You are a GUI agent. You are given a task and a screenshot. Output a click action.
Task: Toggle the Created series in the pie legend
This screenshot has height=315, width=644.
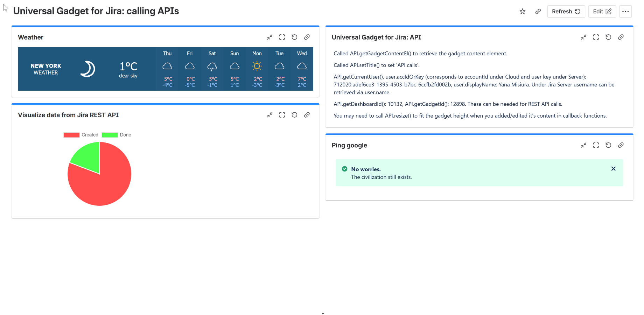(x=90, y=135)
